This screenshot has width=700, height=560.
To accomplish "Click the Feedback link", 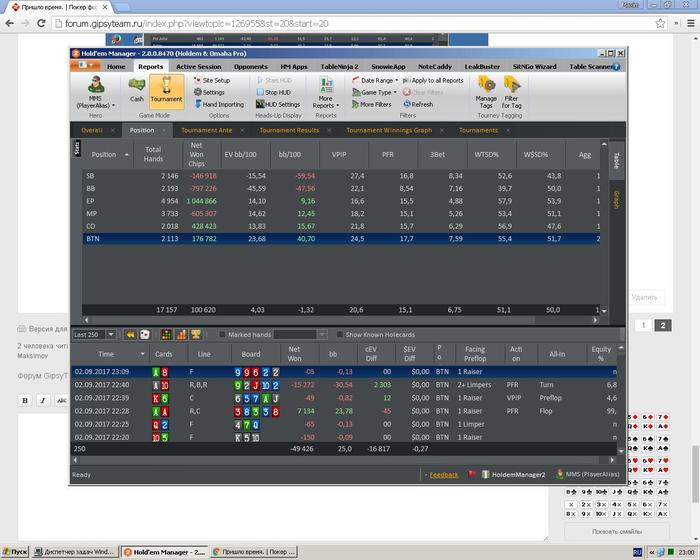I will point(443,475).
